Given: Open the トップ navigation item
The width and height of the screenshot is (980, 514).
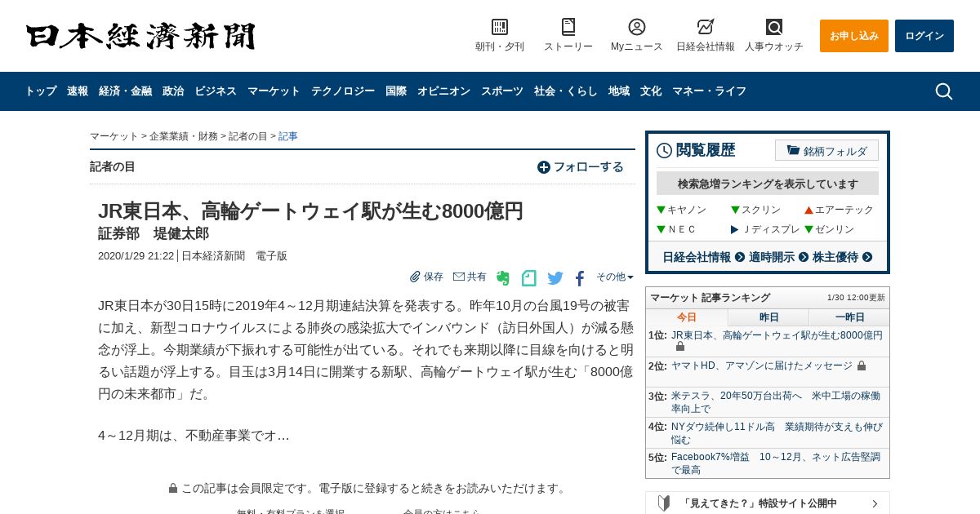Looking at the screenshot, I should coord(41,91).
